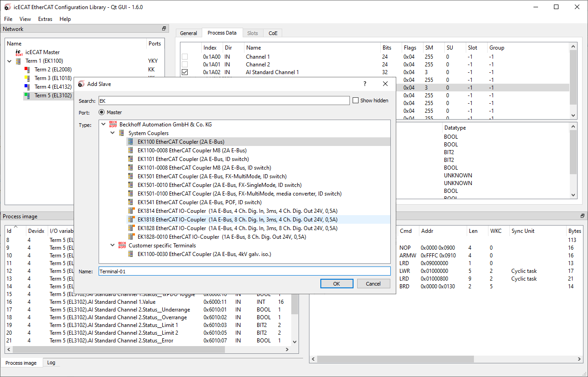Click the EK1100 EtherCAT Coupler device icon
Viewport: 588px width, 377px height.
pos(131,142)
